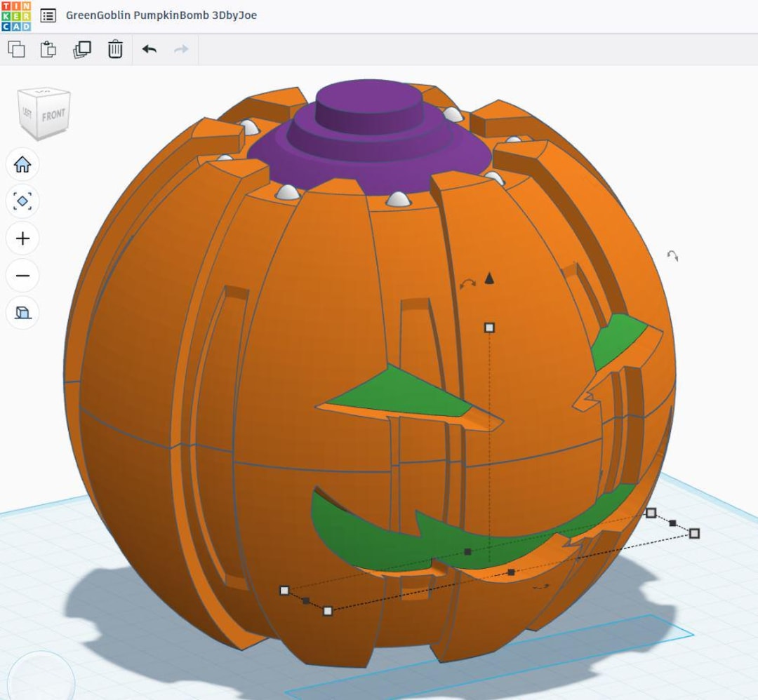Undo the last action
758x700 pixels.
tap(149, 49)
